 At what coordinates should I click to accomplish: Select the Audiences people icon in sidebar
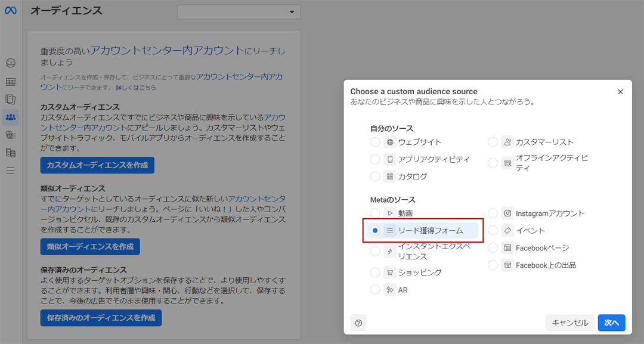pyautogui.click(x=11, y=117)
